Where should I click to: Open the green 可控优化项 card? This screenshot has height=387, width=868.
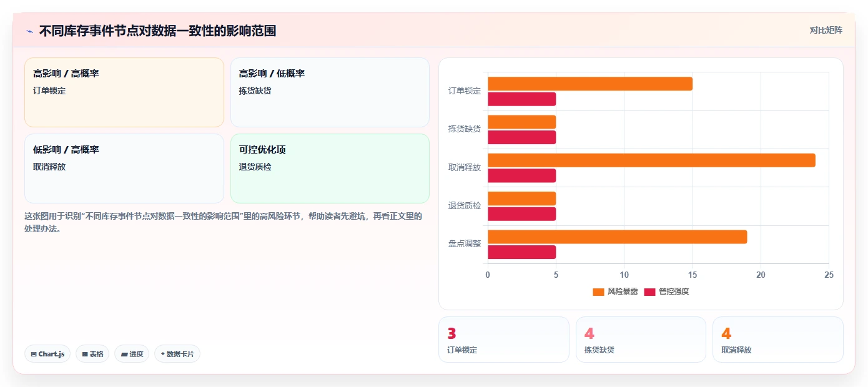[330, 169]
